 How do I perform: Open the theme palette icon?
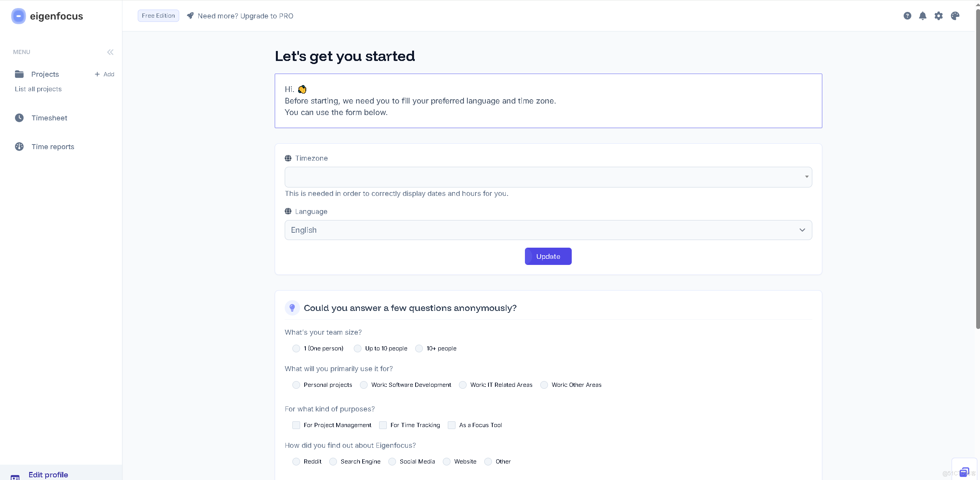955,16
